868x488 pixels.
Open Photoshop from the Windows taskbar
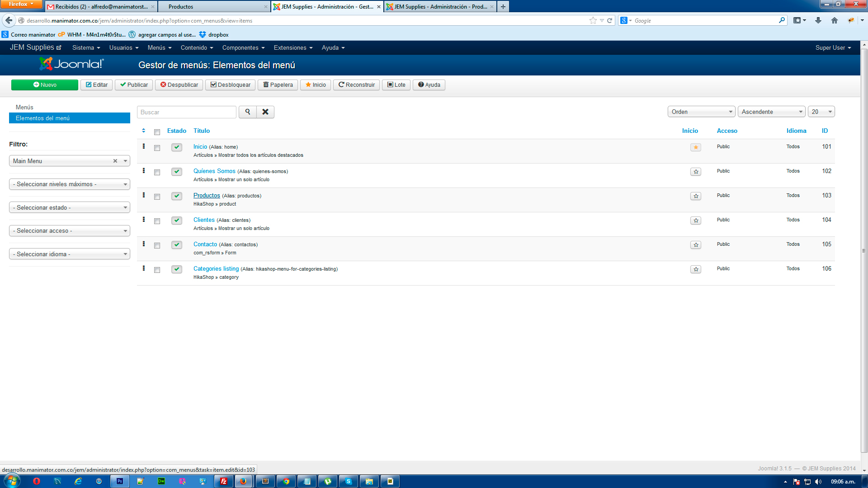tap(120, 481)
